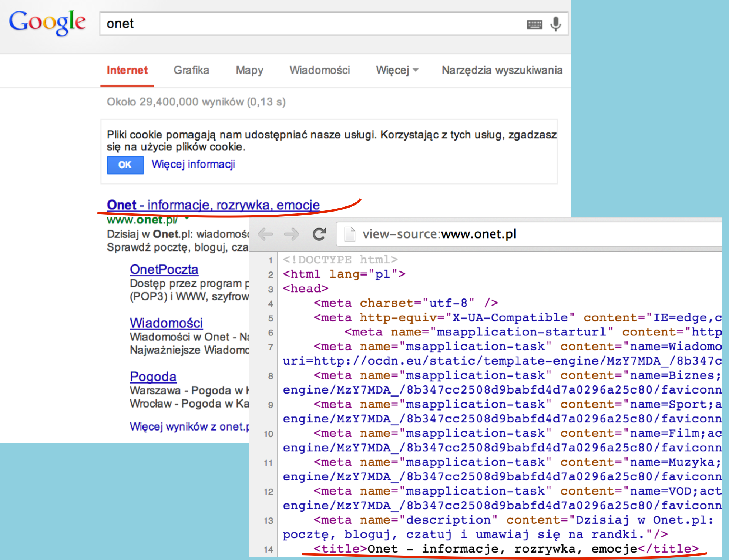Viewport: 729px width, 560px height.
Task: Open the Pogoda sitelink
Action: tap(153, 377)
